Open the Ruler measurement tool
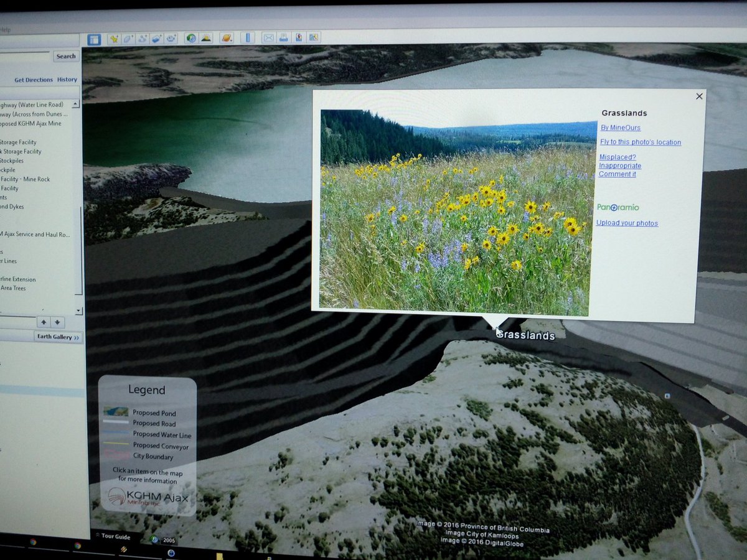747x560 pixels. click(248, 38)
